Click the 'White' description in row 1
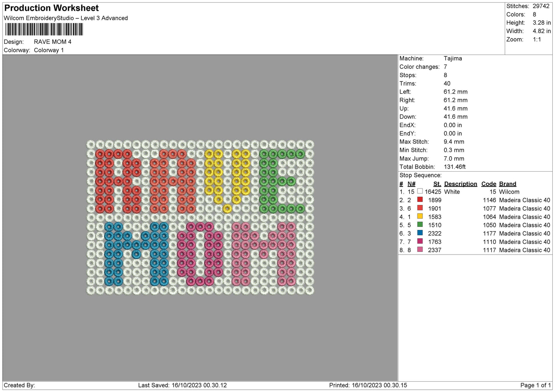 (x=452, y=192)
